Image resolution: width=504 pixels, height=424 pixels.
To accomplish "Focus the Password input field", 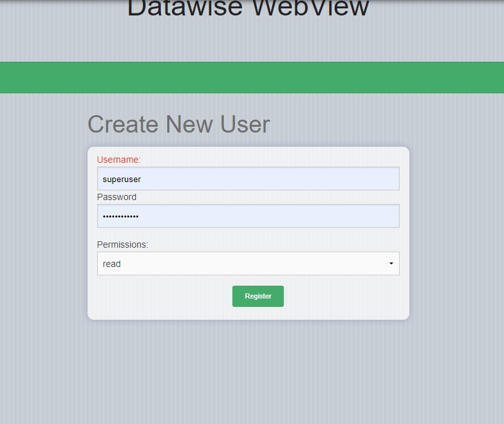I will pos(248,216).
